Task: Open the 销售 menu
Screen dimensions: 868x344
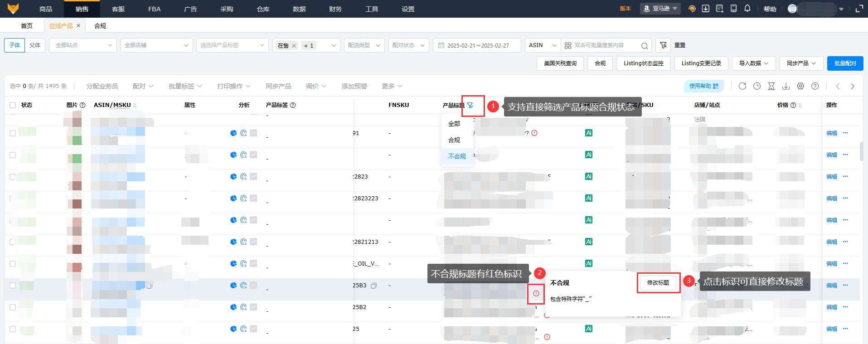Action: pyautogui.click(x=82, y=9)
